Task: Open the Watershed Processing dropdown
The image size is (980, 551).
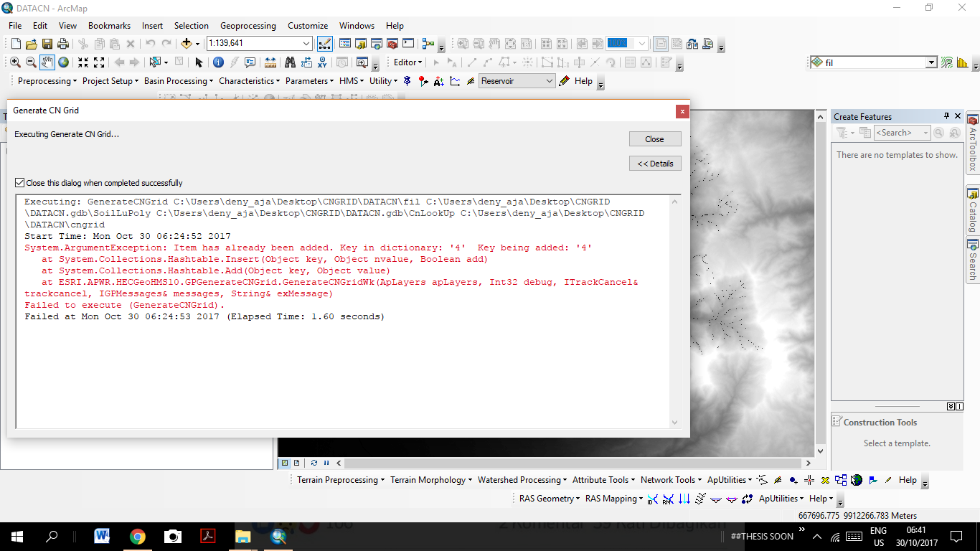Action: 523,480
